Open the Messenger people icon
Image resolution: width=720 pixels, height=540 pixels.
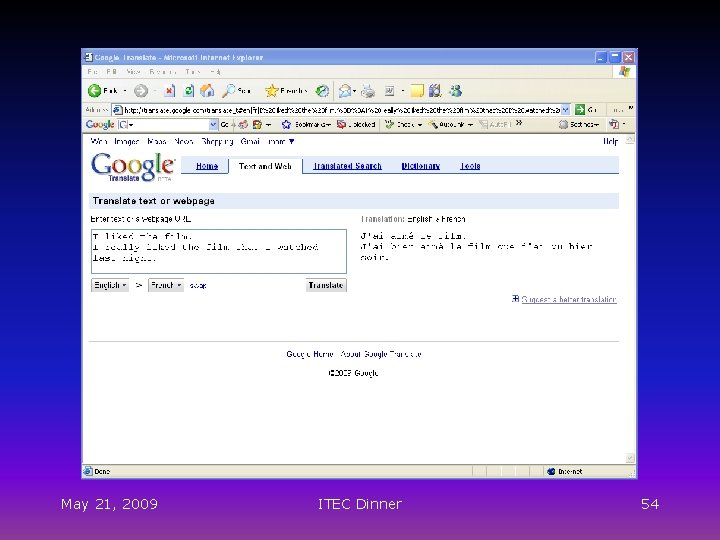point(456,91)
